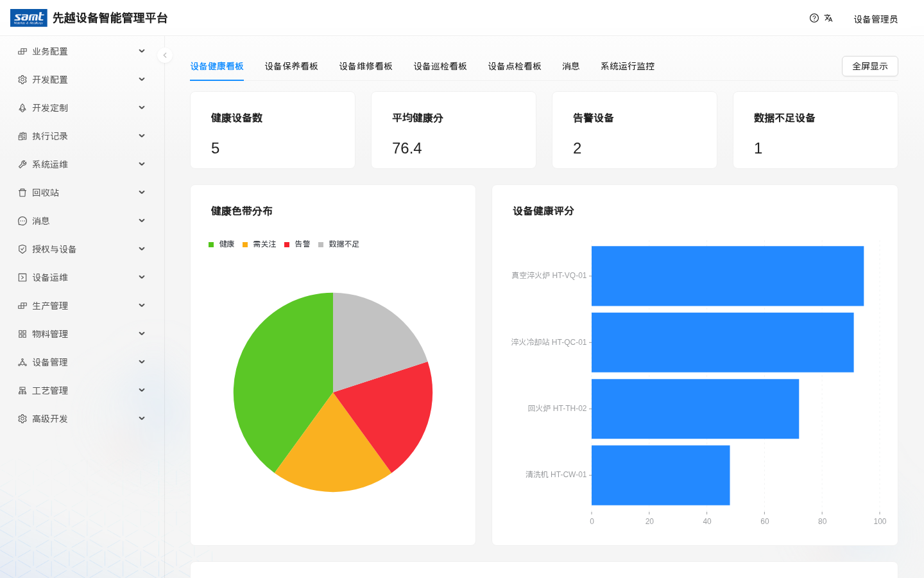Click the 全屏显示 button
Image resolution: width=924 pixels, height=578 pixels.
(x=870, y=66)
